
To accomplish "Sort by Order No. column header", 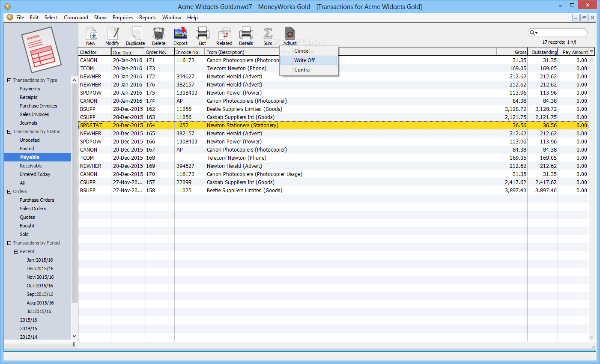I will (159, 52).
